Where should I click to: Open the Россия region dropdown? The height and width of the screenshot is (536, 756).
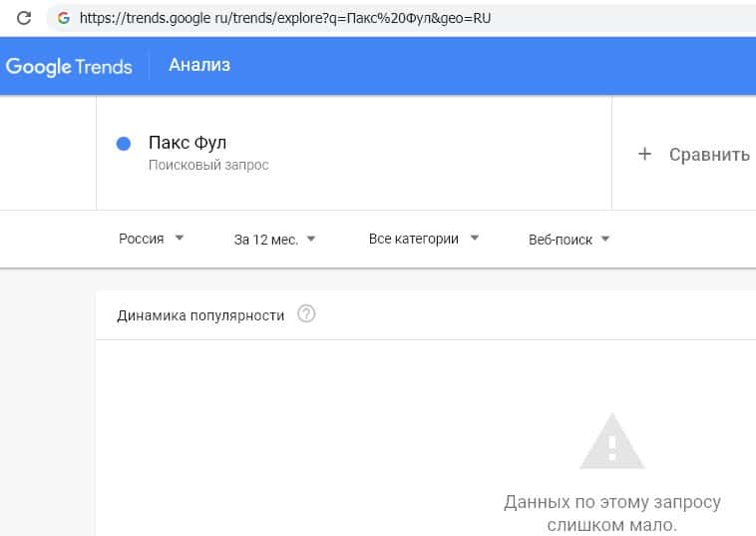click(151, 239)
